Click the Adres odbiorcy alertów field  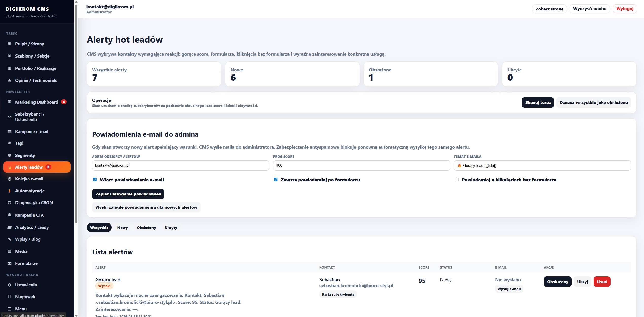coord(181,165)
